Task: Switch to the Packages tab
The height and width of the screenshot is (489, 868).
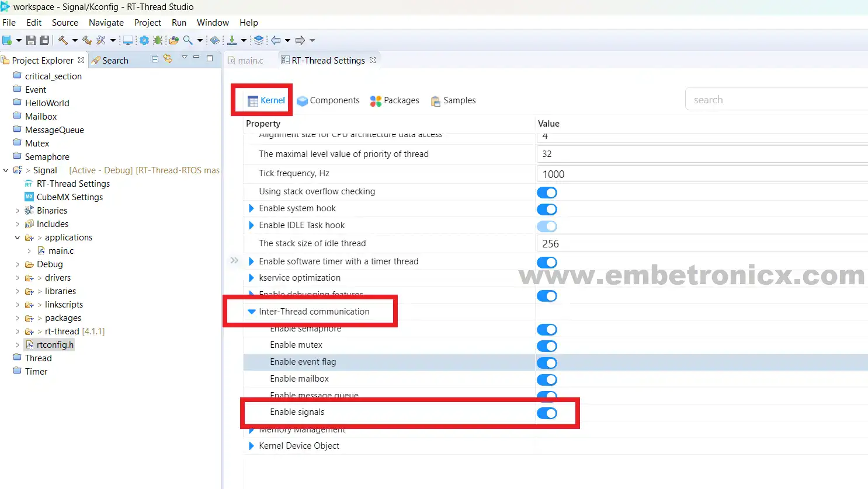Action: click(x=395, y=100)
